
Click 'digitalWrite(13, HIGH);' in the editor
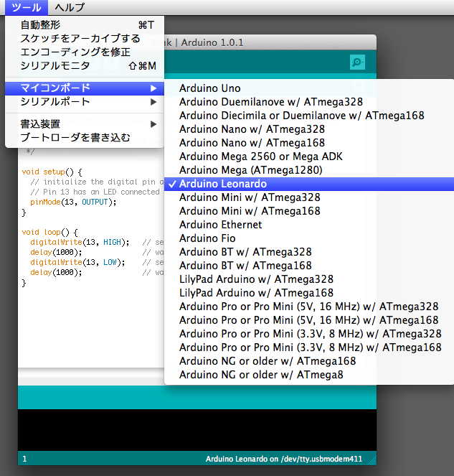coord(80,243)
